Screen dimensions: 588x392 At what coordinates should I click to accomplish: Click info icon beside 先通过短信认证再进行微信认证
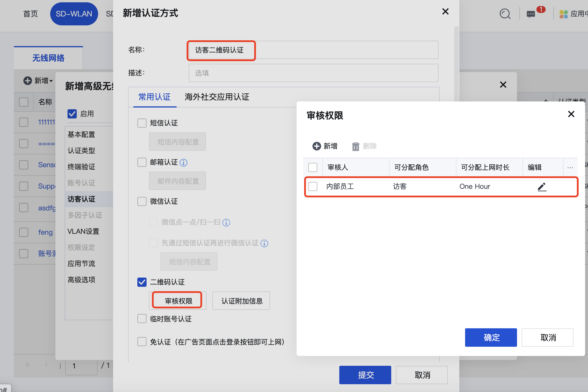click(x=264, y=244)
